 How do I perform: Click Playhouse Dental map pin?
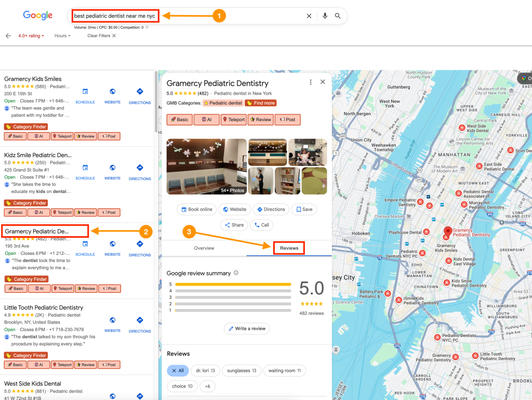point(427,232)
